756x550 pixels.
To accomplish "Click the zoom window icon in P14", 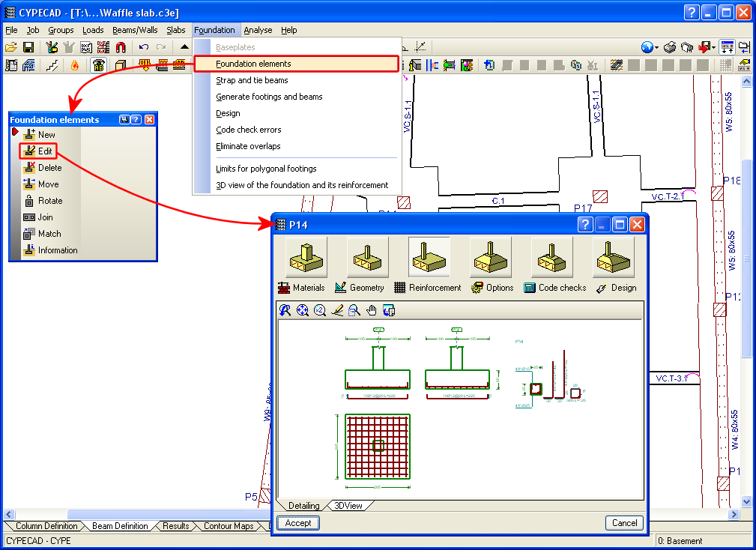I will 354,310.
